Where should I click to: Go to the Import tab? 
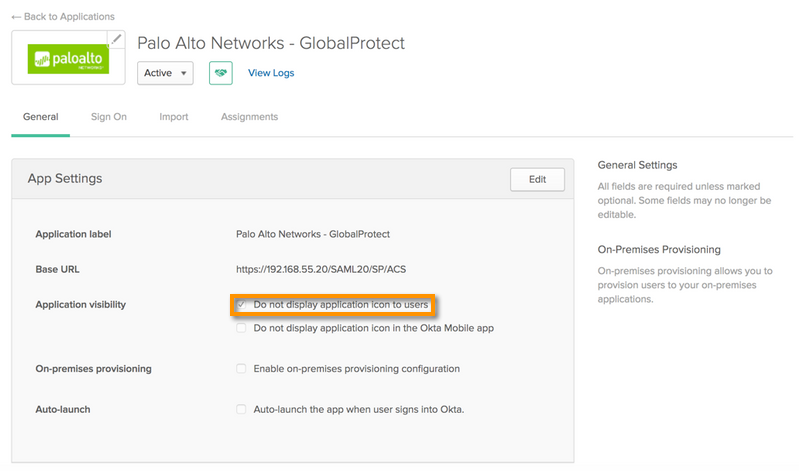(173, 117)
